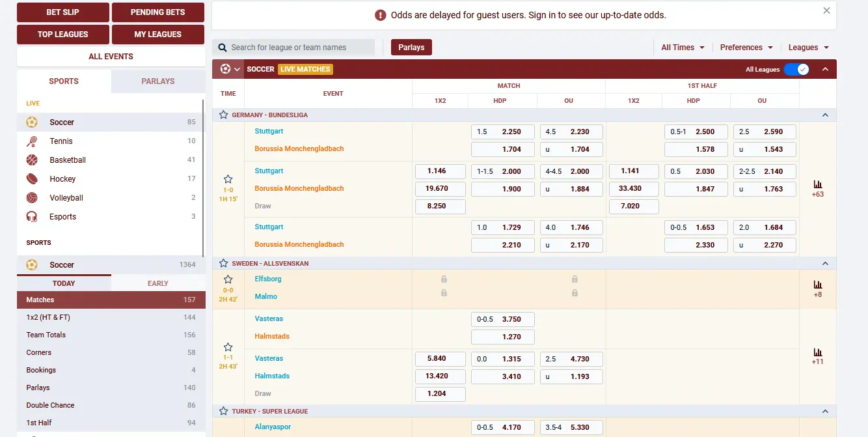Viewport: 868px width, 437px height.
Task: Toggle the All Leagues switch
Action: tap(796, 70)
